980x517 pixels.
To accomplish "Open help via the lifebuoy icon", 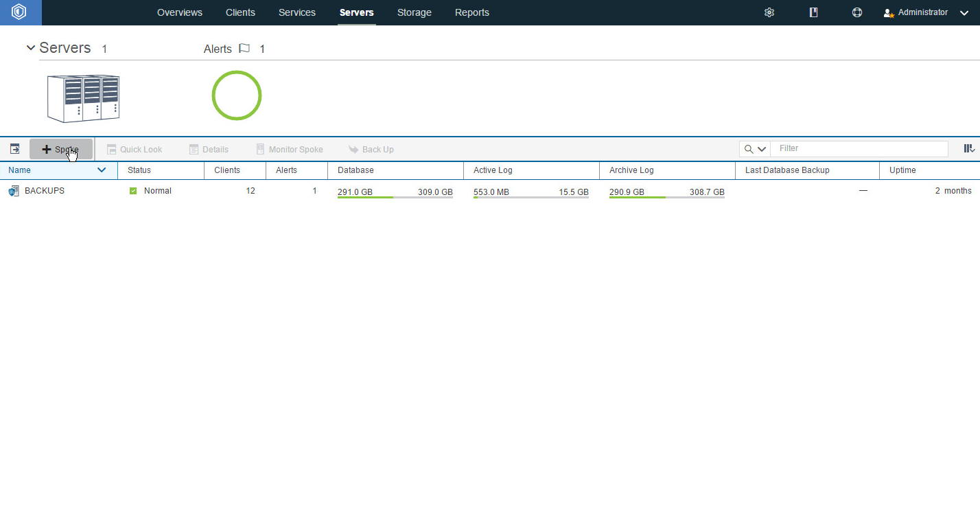I will [857, 12].
